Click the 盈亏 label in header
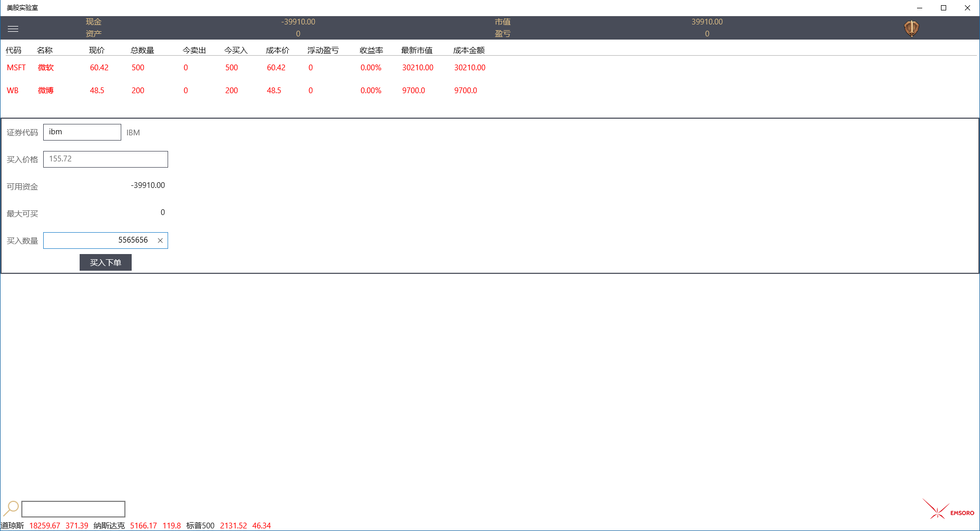The image size is (980, 531). click(503, 34)
